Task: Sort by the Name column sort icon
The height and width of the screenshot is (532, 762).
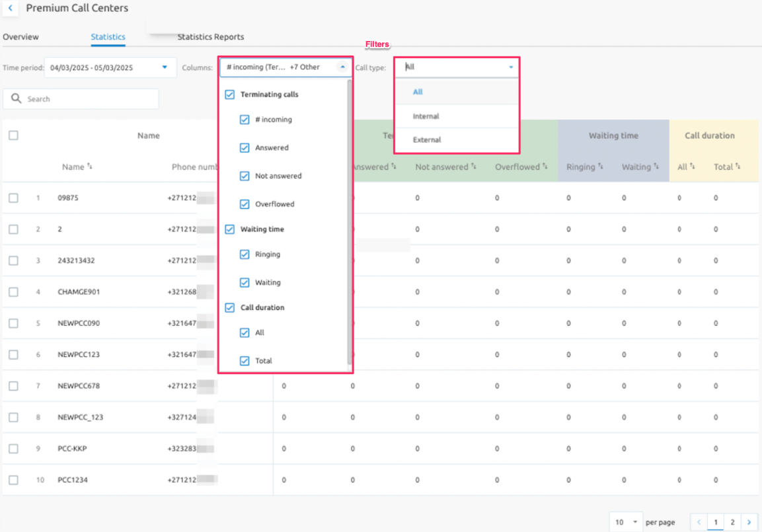Action: click(90, 167)
